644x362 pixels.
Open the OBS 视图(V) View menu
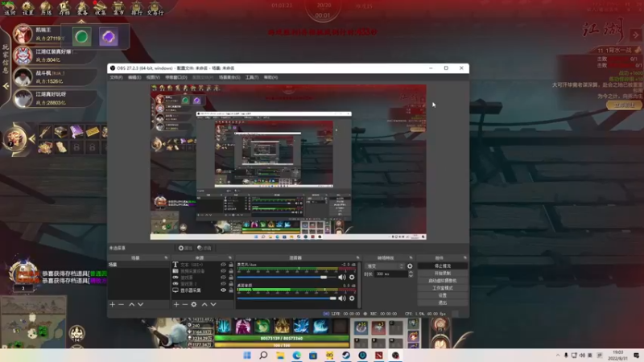click(x=153, y=77)
